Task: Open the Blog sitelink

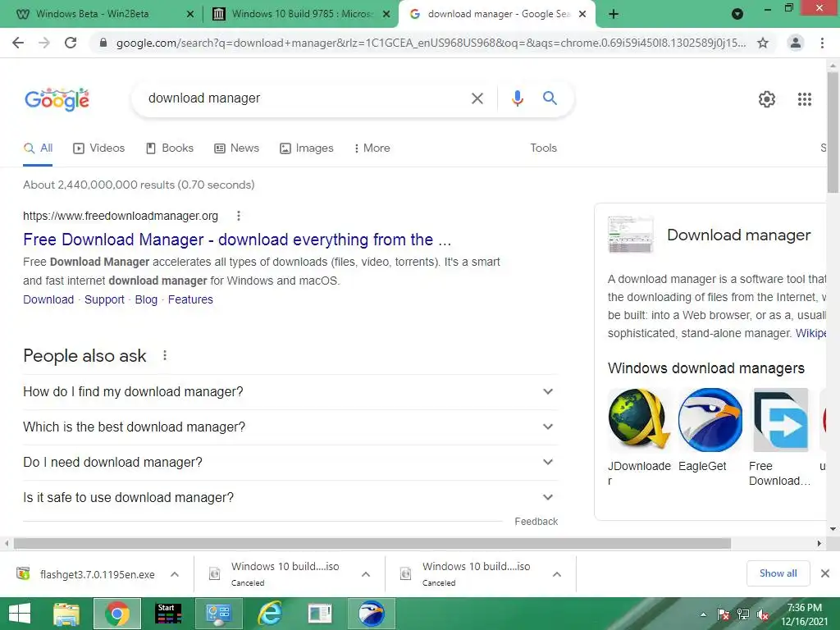Action: pos(146,299)
